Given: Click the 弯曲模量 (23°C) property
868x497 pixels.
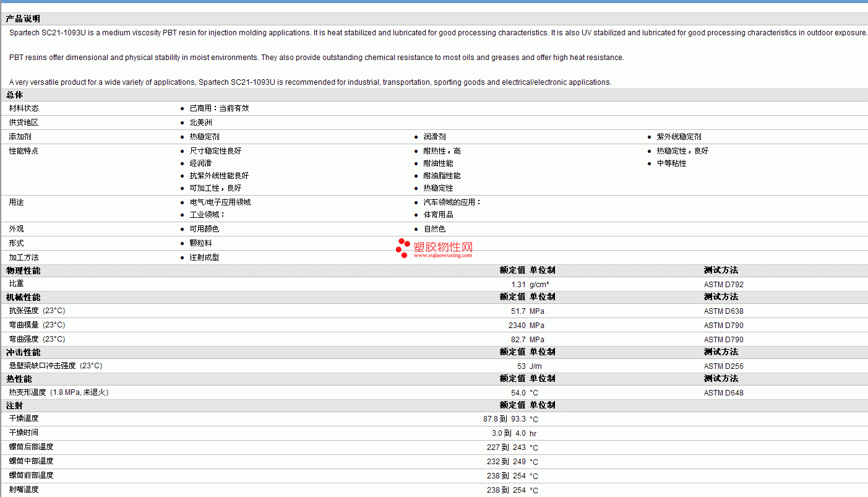Looking at the screenshot, I should point(37,325).
